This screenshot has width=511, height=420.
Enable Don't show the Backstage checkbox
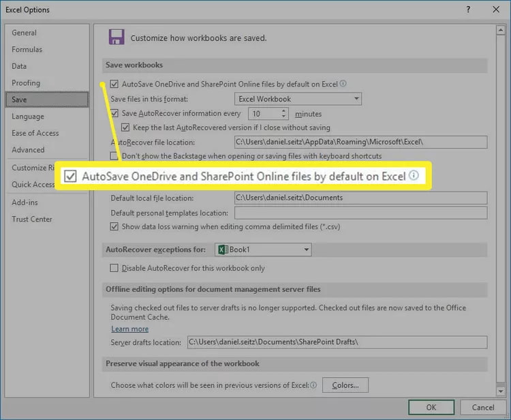pyautogui.click(x=114, y=156)
